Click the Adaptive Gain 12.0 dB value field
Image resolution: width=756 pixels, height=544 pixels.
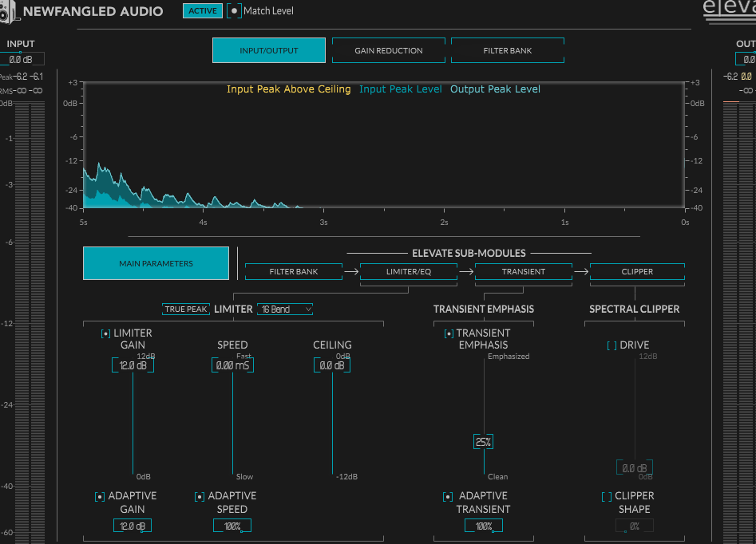tap(133, 526)
